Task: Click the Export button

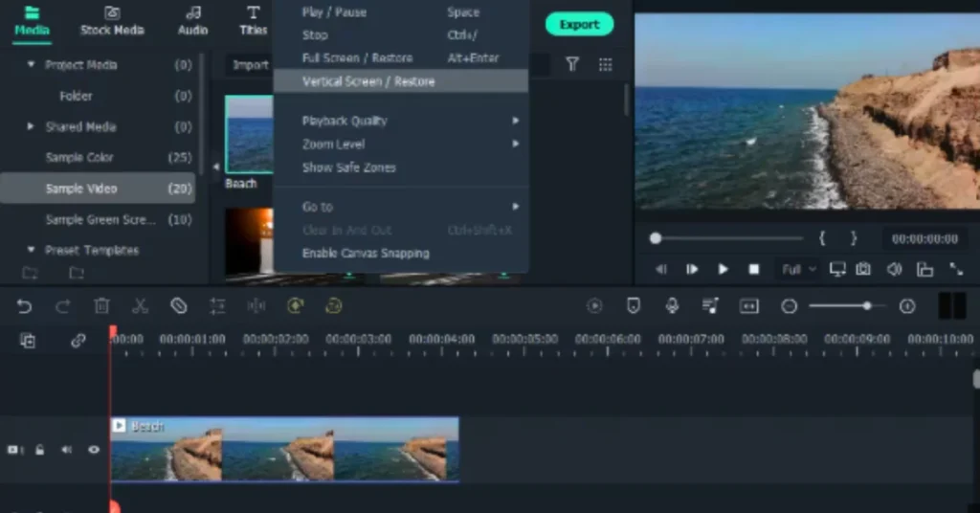Action: tap(579, 24)
